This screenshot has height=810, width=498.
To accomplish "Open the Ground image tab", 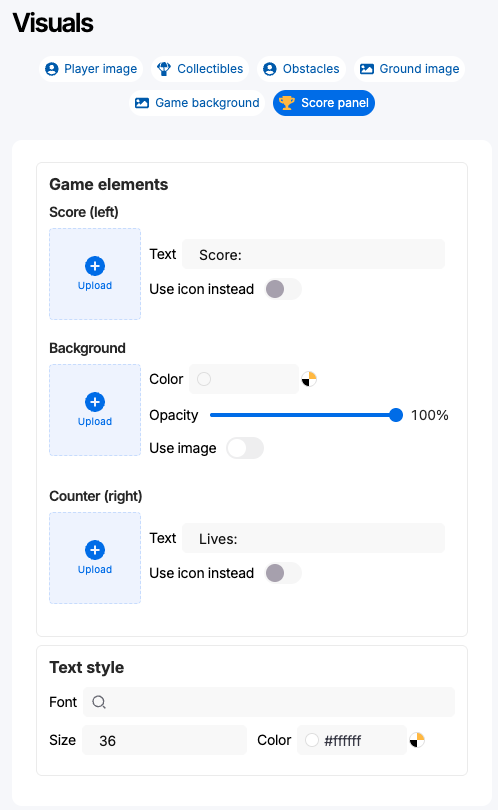I will [x=410, y=69].
